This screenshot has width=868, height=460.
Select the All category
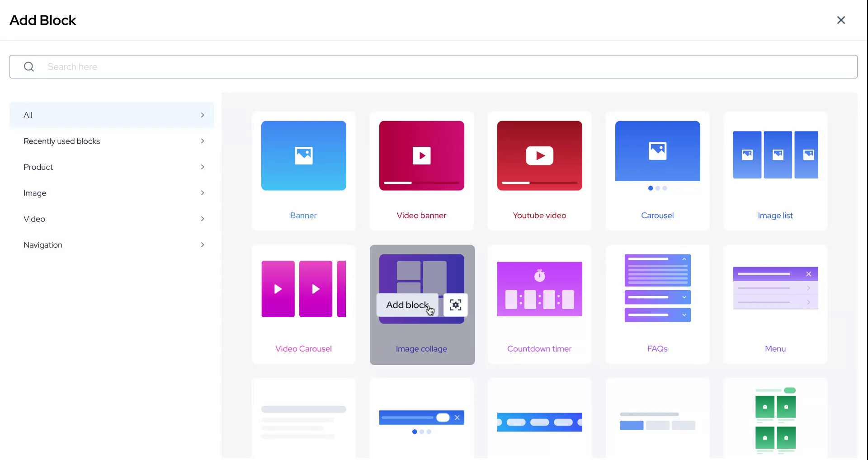[112, 115]
